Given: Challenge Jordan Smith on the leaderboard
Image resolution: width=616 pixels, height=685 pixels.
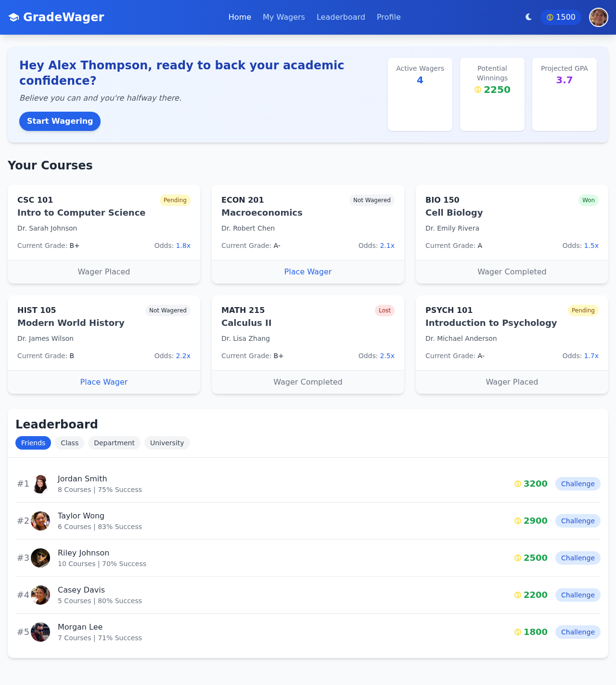Looking at the screenshot, I should coord(577,484).
